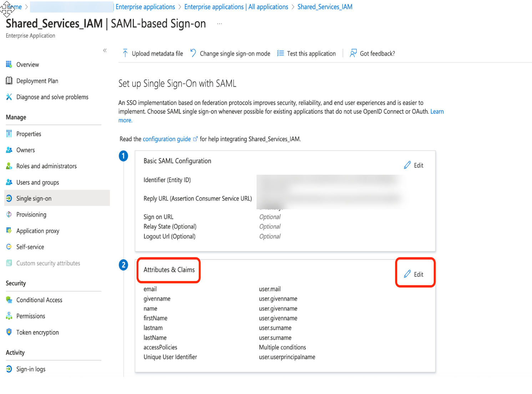The height and width of the screenshot is (394, 532).
Task: Click the Conditional Access icon
Action: (9, 300)
